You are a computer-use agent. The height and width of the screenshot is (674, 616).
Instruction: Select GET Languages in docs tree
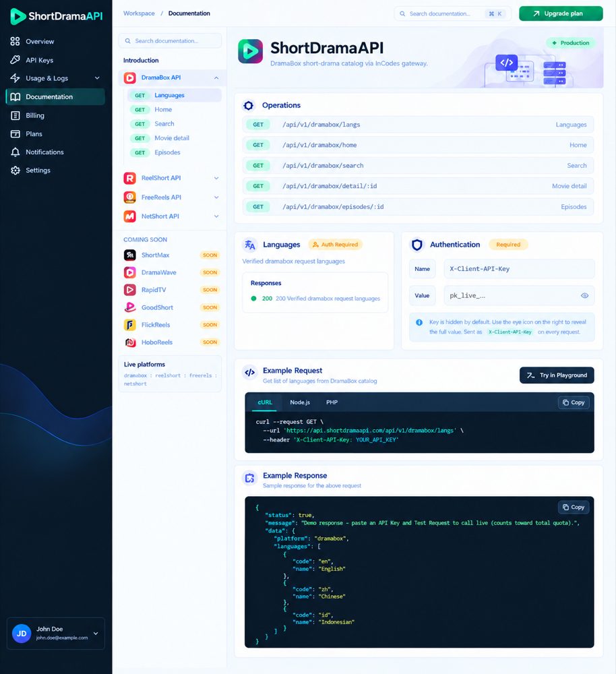pyautogui.click(x=175, y=96)
